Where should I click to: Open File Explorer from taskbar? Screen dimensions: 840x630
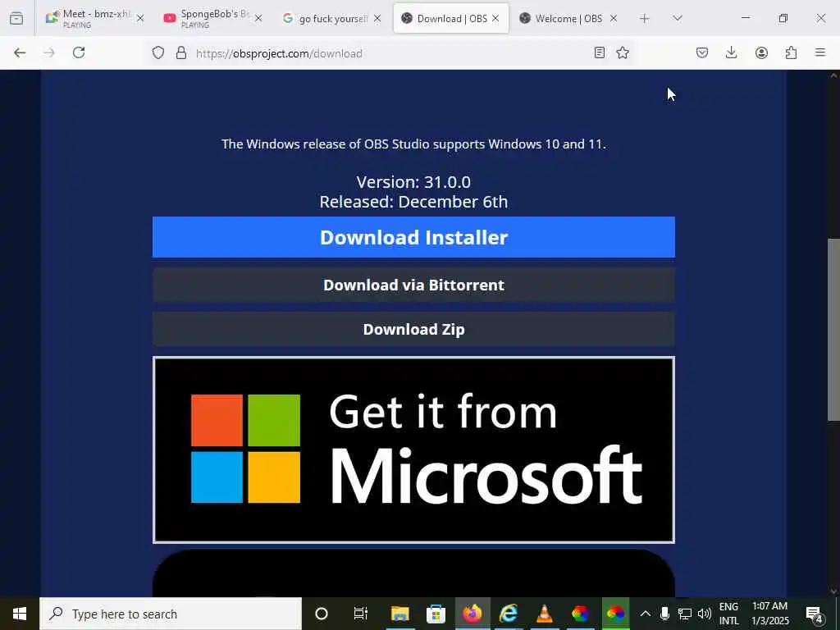pyautogui.click(x=400, y=614)
